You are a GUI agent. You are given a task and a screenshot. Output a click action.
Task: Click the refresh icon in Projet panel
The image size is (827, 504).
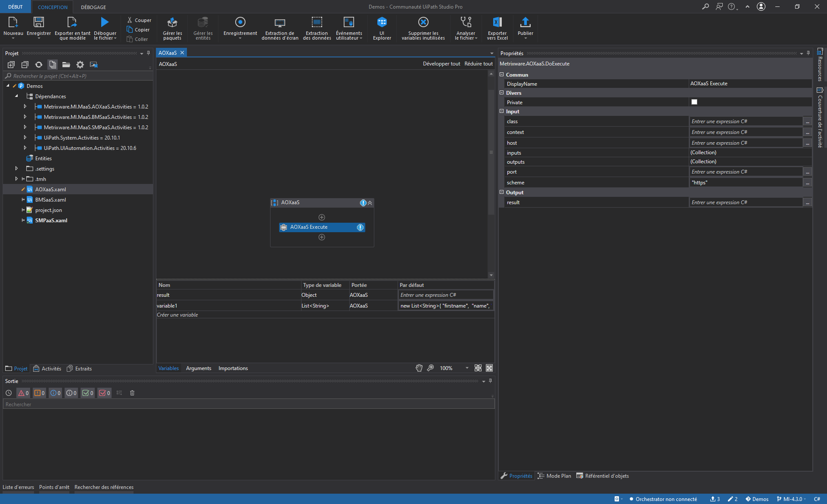39,65
